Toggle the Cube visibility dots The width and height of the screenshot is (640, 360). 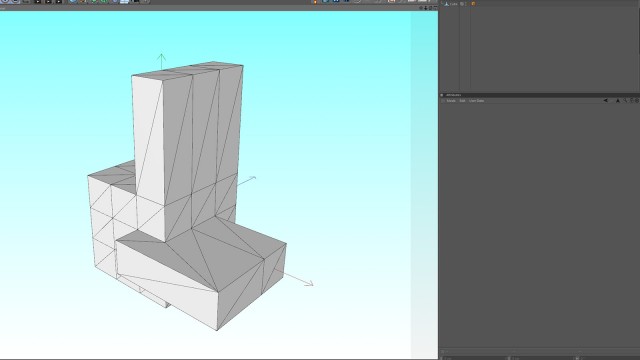pos(466,4)
